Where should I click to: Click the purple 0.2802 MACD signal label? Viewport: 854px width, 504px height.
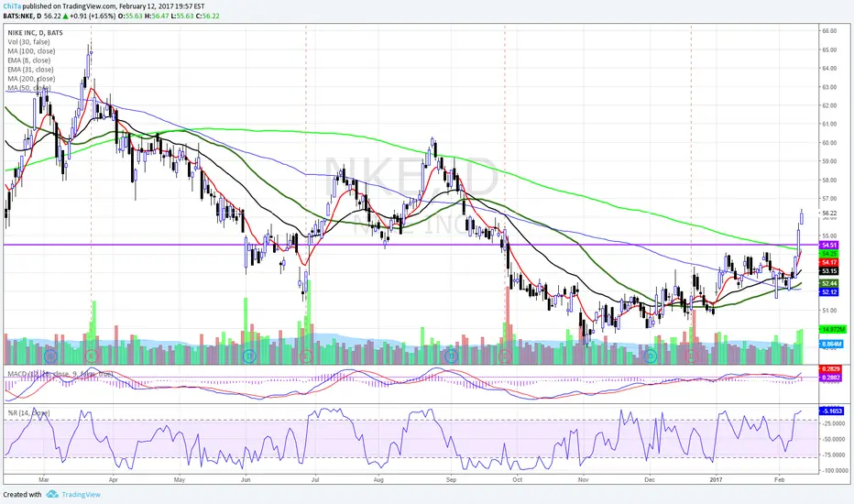(x=830, y=377)
